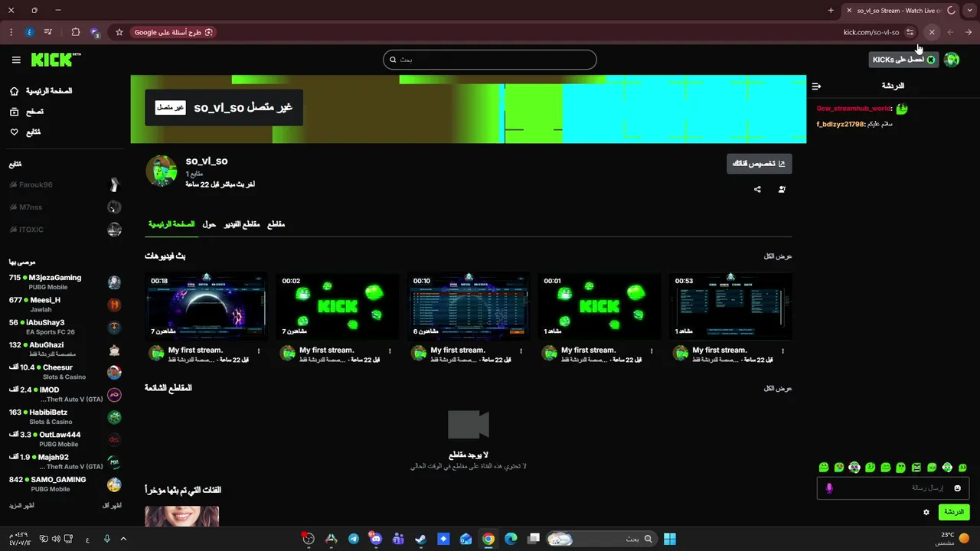Bookmark this page with the star icon
The height and width of the screenshot is (551, 980).
pos(119,32)
